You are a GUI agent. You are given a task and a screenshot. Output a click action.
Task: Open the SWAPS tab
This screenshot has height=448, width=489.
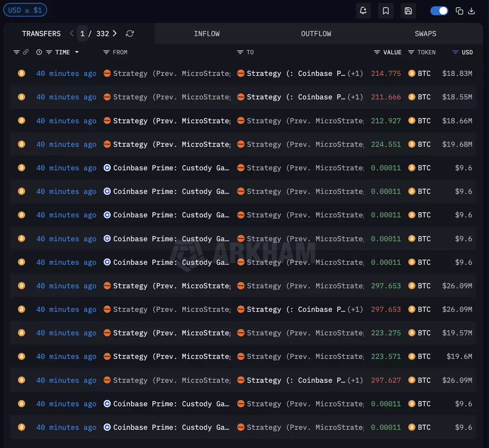425,34
